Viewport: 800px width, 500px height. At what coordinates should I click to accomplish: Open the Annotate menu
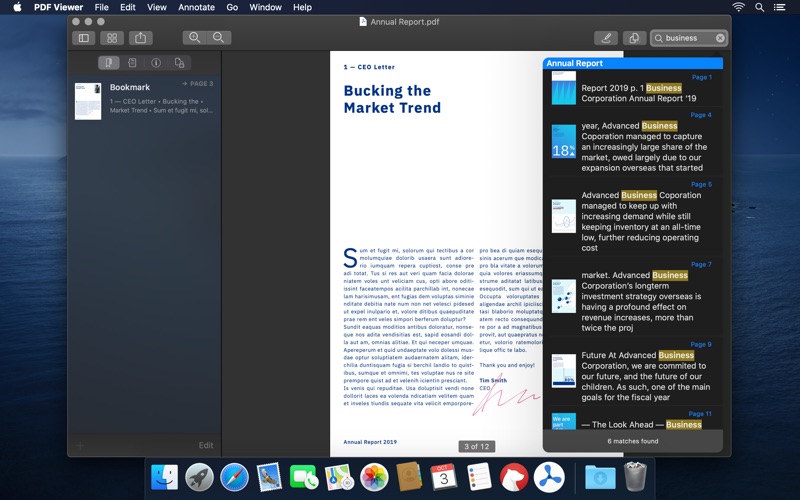point(196,7)
